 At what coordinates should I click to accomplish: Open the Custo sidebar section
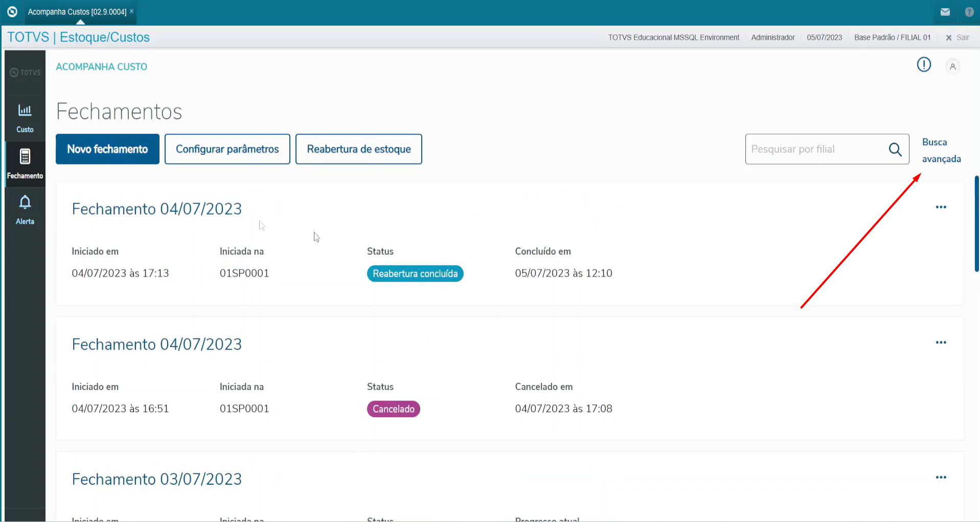(25, 118)
